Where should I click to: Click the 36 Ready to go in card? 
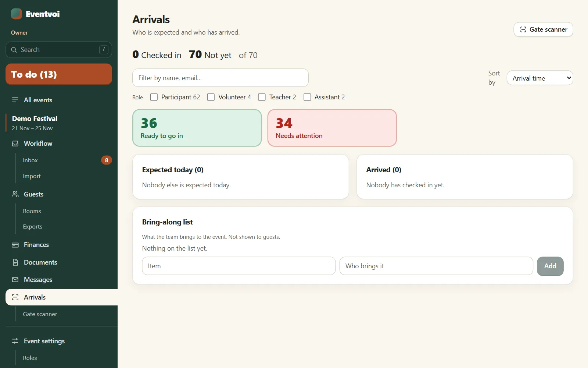click(x=197, y=128)
